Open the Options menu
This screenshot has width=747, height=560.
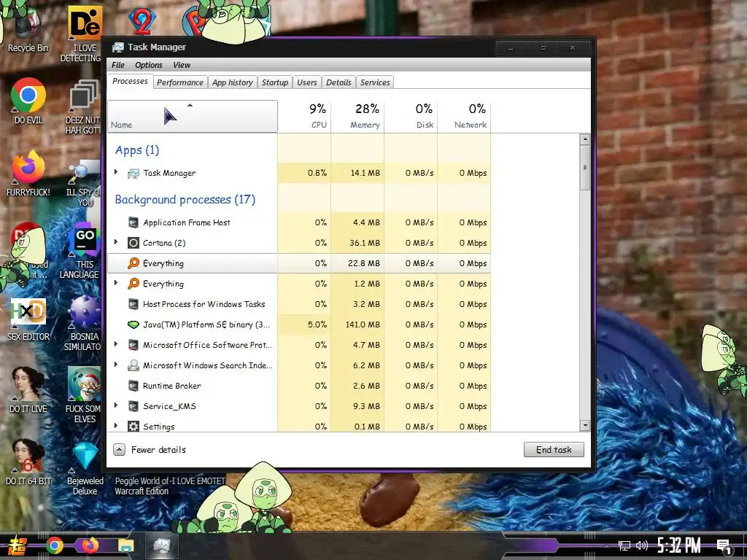[x=149, y=65]
